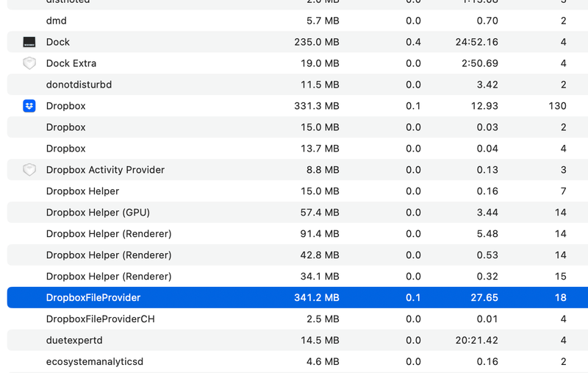The height and width of the screenshot is (373, 588).
Task: Select the DropboxFileProviderCH process
Action: [298, 319]
